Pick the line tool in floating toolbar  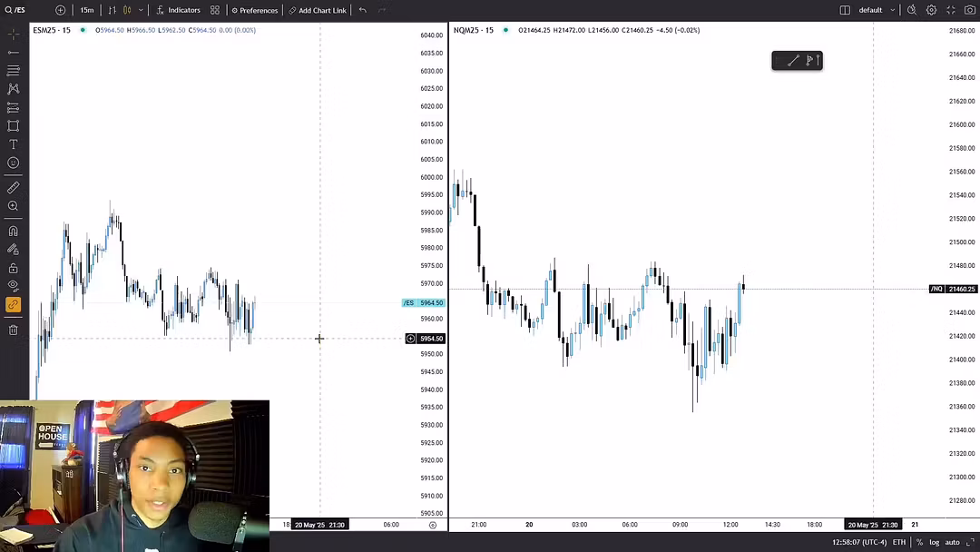coord(793,61)
